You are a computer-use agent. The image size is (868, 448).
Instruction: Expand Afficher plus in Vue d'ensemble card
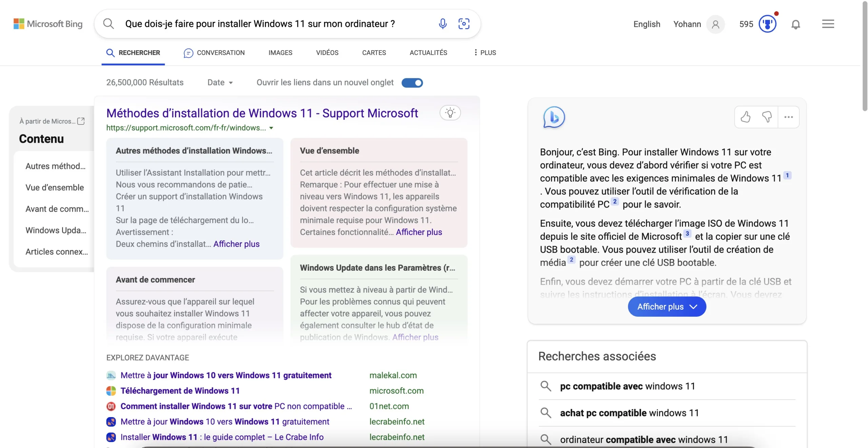[419, 232]
